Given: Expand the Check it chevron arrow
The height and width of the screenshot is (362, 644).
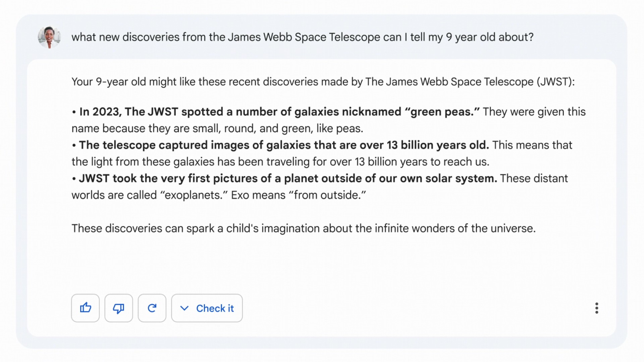Looking at the screenshot, I should pos(184,308).
